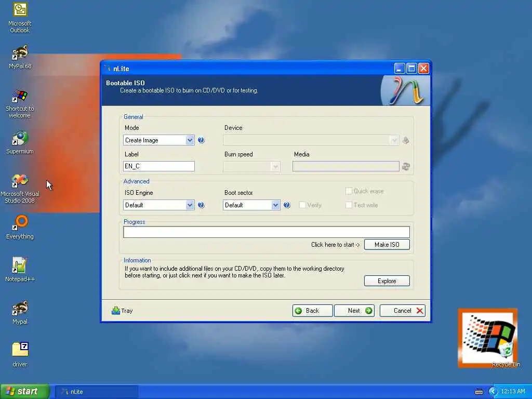Click the refresh media icon
Image resolution: width=532 pixels, height=399 pixels.
coord(406,167)
